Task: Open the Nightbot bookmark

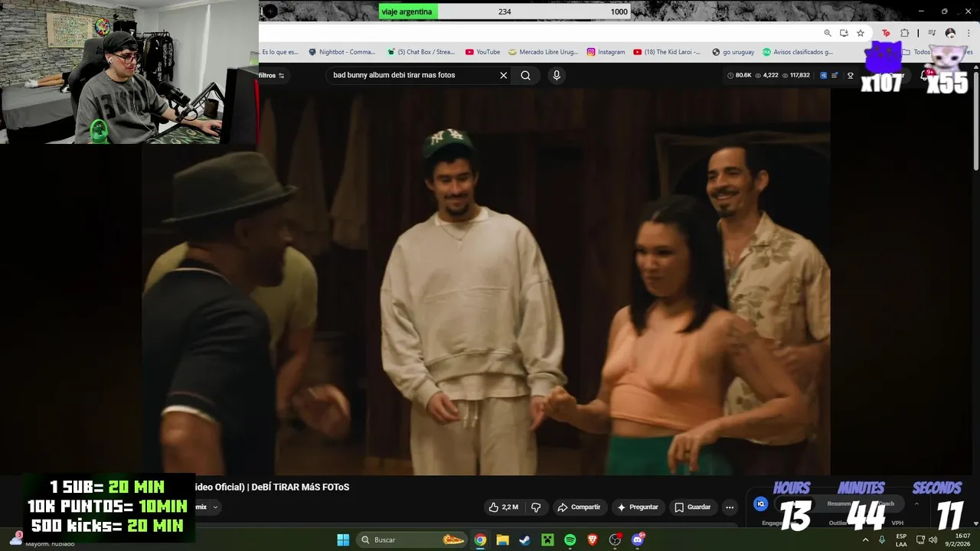Action: click(342, 52)
